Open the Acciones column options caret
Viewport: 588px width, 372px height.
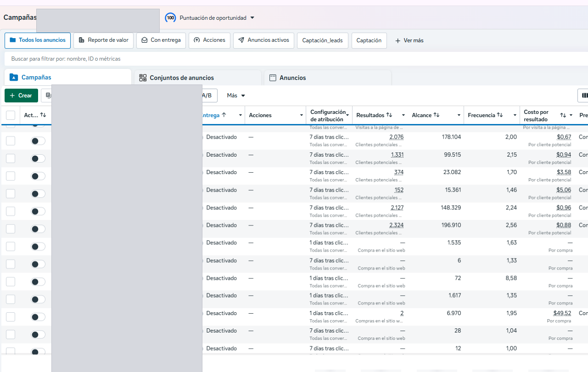tap(302, 115)
